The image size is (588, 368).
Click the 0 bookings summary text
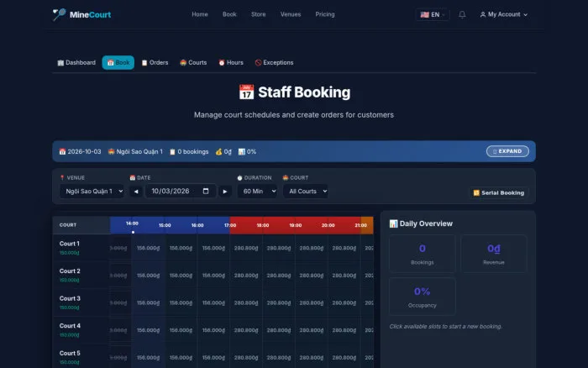click(x=192, y=151)
